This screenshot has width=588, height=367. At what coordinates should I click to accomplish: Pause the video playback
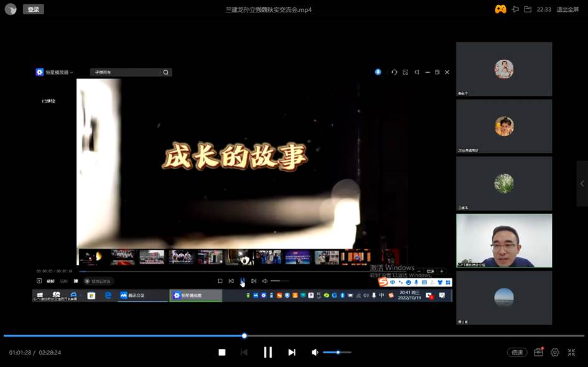268,352
